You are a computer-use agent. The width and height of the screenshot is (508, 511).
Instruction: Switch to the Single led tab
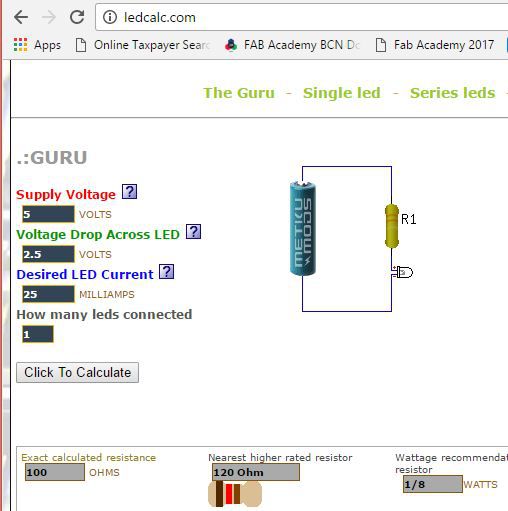pyautogui.click(x=342, y=93)
